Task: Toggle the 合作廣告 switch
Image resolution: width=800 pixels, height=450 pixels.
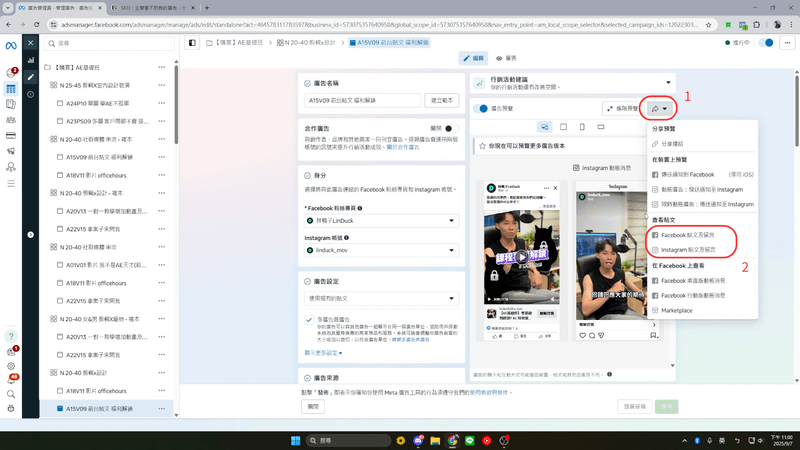Action: [447, 128]
